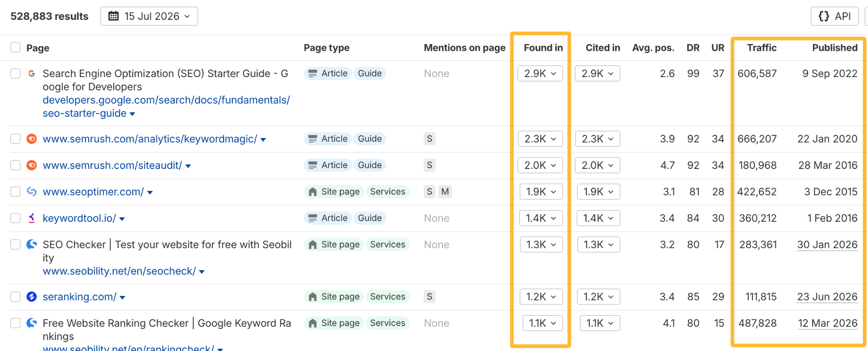This screenshot has width=868, height=351.
Task: Check the seranking.com row checkbox
Action: [16, 296]
